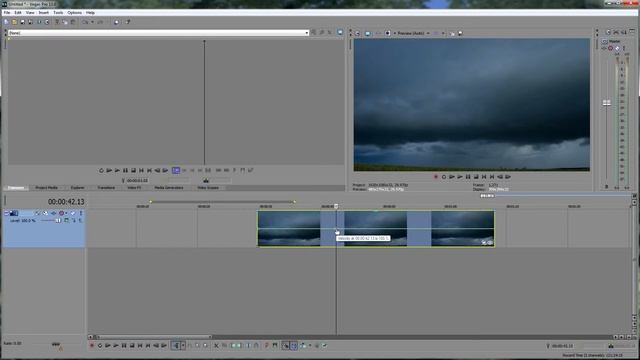Open the Undo history dropdown arrow
The width and height of the screenshot is (640, 360).
(92, 22)
